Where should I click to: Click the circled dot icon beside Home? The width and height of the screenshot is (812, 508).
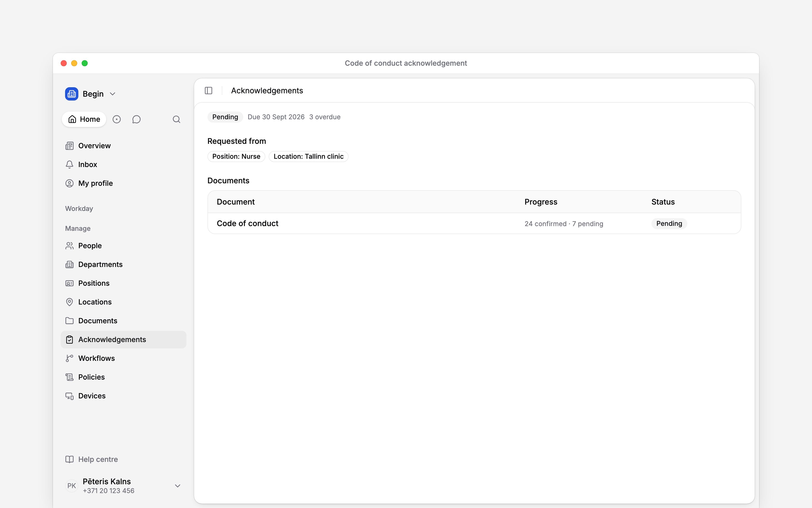[116, 119]
